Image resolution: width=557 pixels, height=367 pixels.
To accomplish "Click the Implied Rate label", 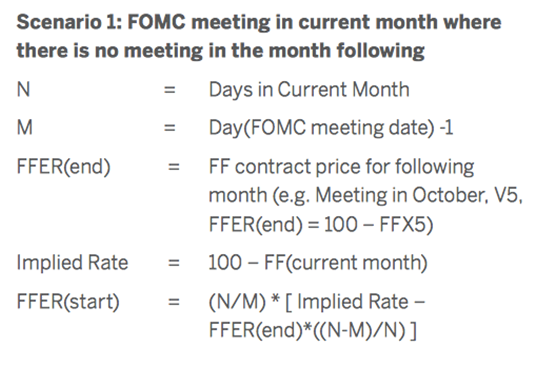I will pos(72,263).
